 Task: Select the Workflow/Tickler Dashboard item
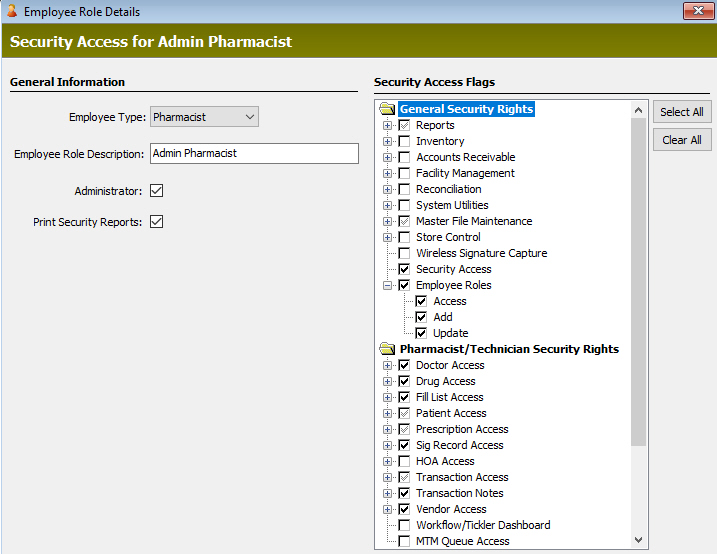(x=483, y=525)
